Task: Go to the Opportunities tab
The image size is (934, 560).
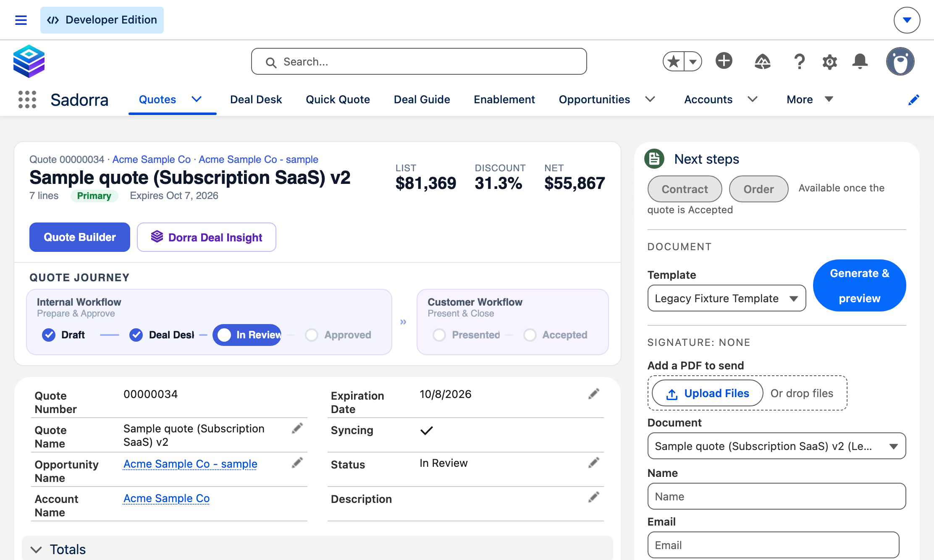Action: click(594, 99)
